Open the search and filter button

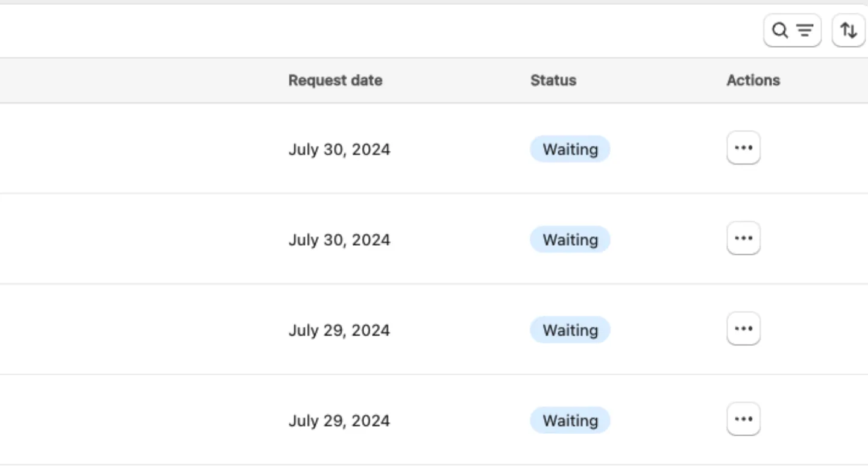(792, 30)
